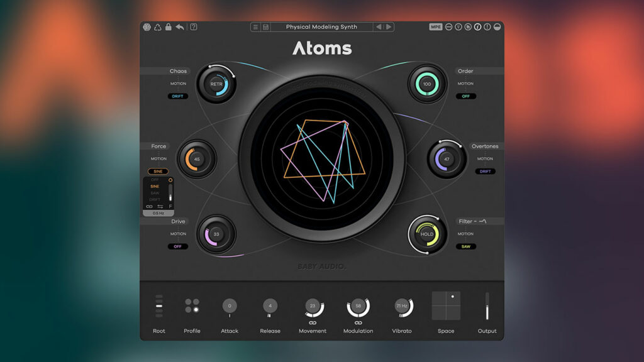Click inside the Space XY pad
The height and width of the screenshot is (362, 644).
click(x=447, y=306)
